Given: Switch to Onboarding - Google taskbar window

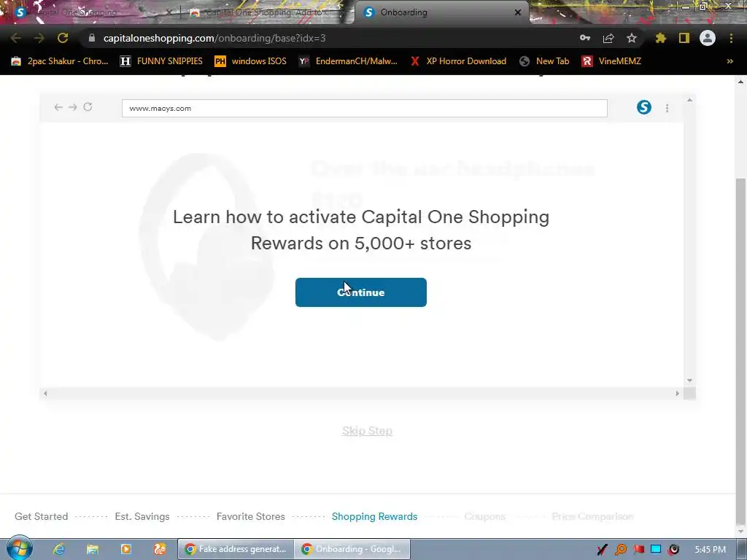Looking at the screenshot, I should pos(352,549).
